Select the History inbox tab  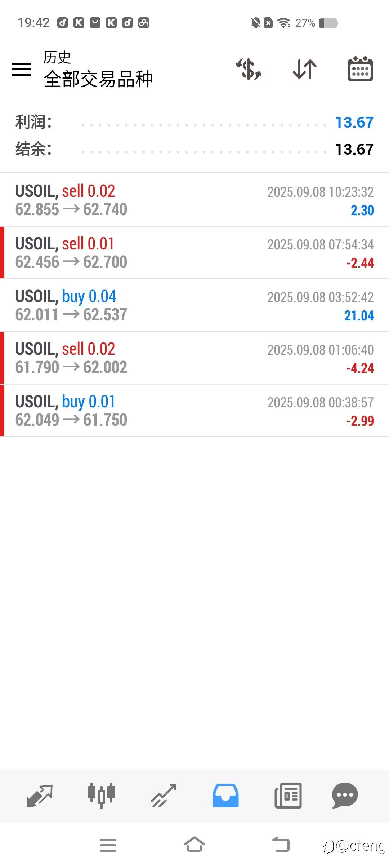click(x=225, y=795)
